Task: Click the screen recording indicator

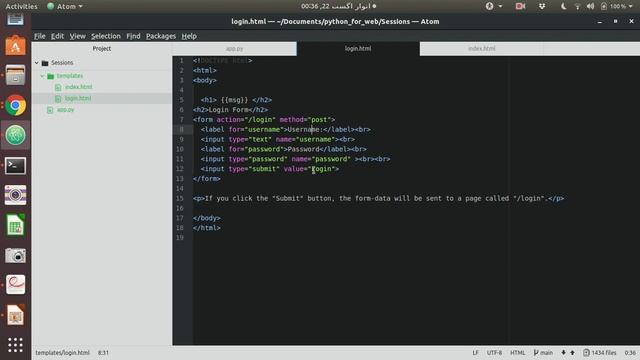Action: coord(520,6)
